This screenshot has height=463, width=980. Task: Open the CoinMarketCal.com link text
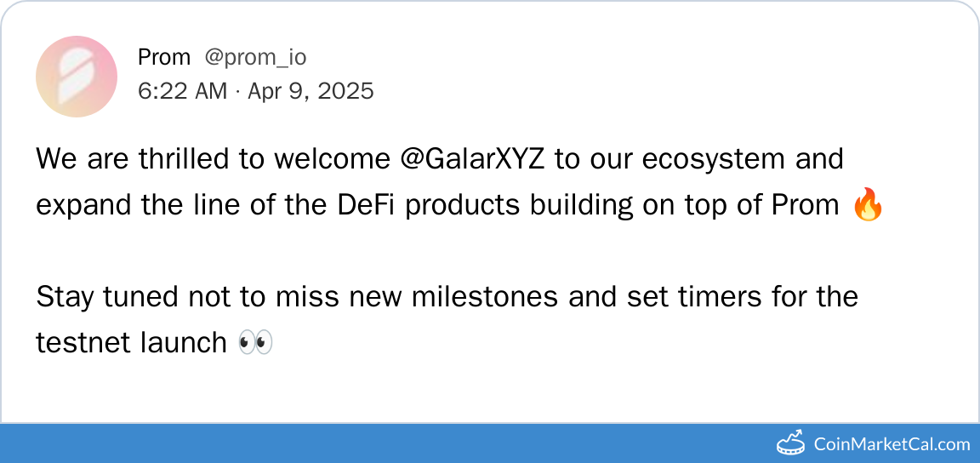(892, 443)
